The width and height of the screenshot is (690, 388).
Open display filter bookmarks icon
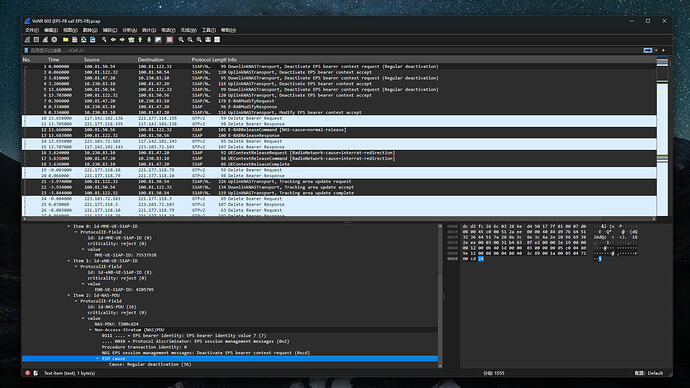click(x=26, y=51)
